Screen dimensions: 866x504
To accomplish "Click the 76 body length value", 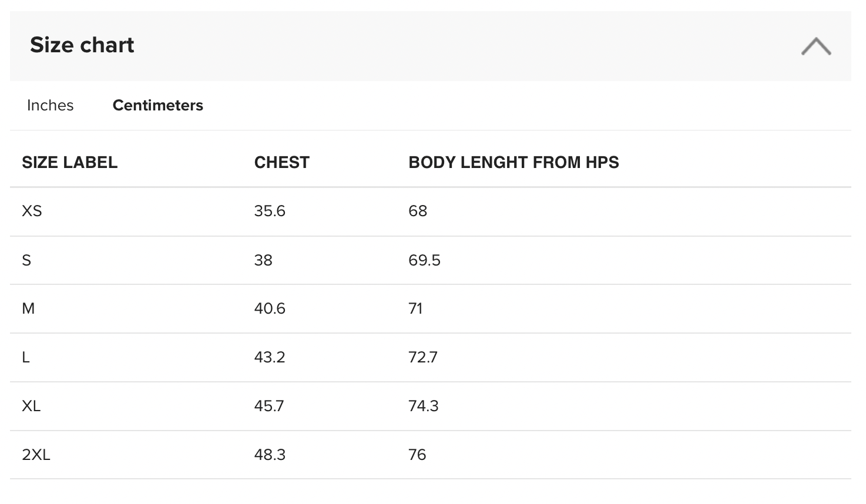I will (417, 455).
